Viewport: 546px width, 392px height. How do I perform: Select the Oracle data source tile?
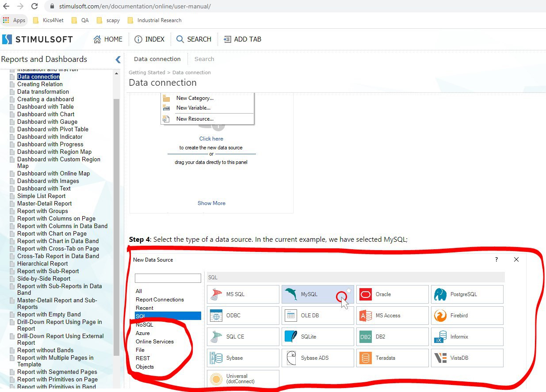click(x=393, y=294)
